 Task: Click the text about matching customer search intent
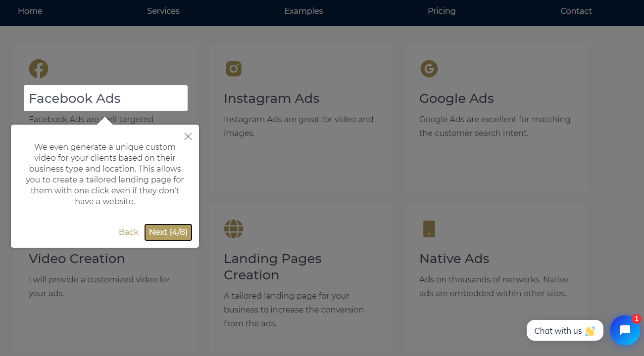(x=495, y=126)
